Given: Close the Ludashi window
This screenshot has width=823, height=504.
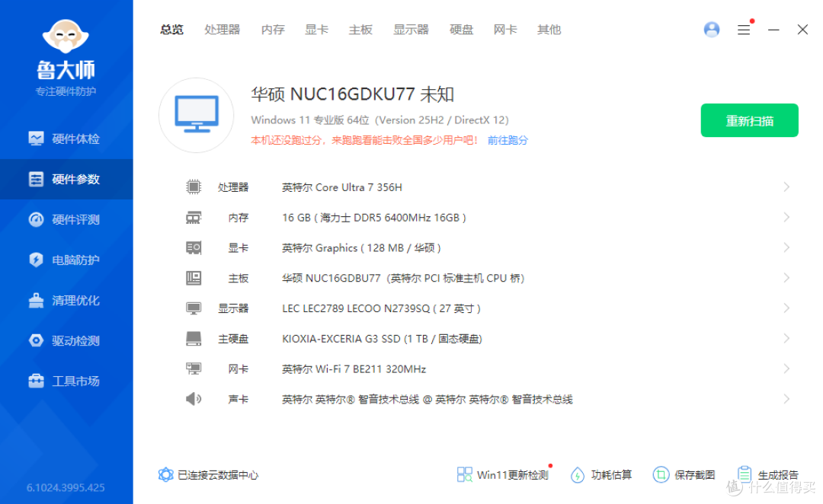Looking at the screenshot, I should (802, 30).
